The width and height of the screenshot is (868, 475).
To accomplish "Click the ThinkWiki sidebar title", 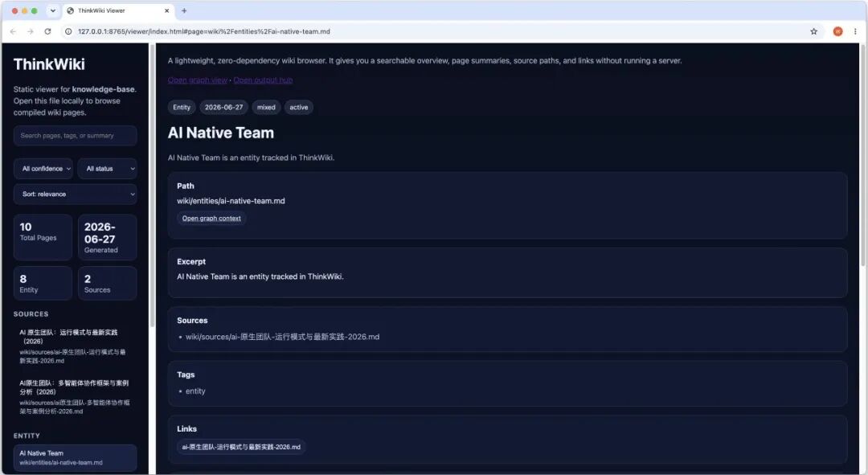I will (49, 64).
